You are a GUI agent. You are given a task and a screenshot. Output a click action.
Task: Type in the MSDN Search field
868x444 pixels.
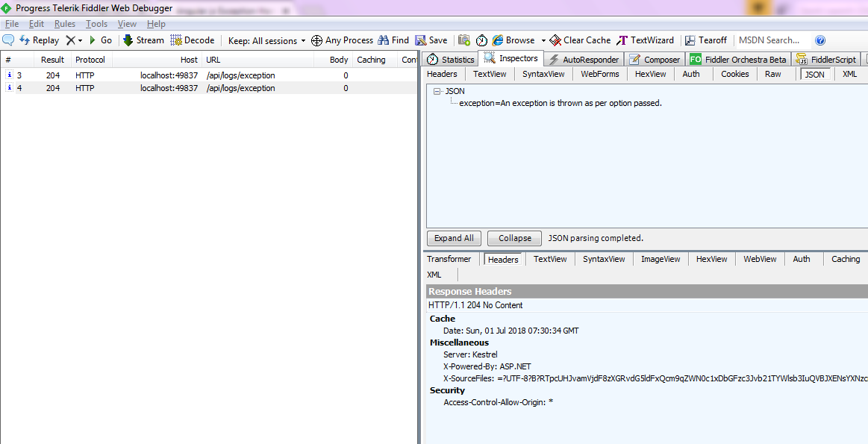pyautogui.click(x=772, y=40)
